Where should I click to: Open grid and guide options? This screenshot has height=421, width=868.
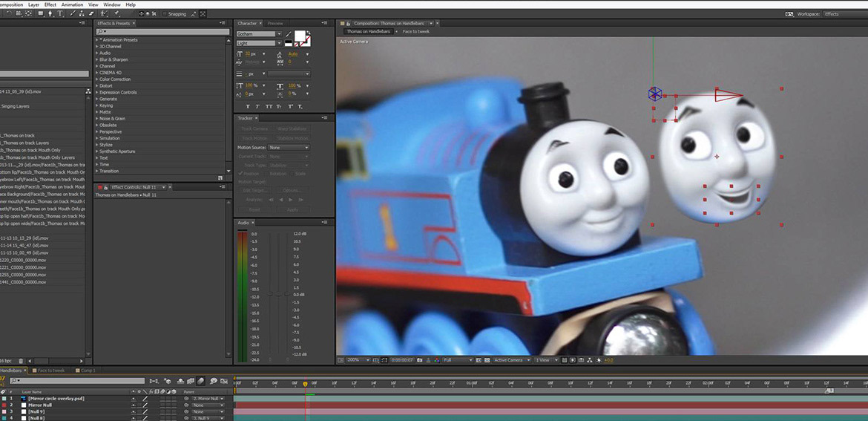click(375, 360)
